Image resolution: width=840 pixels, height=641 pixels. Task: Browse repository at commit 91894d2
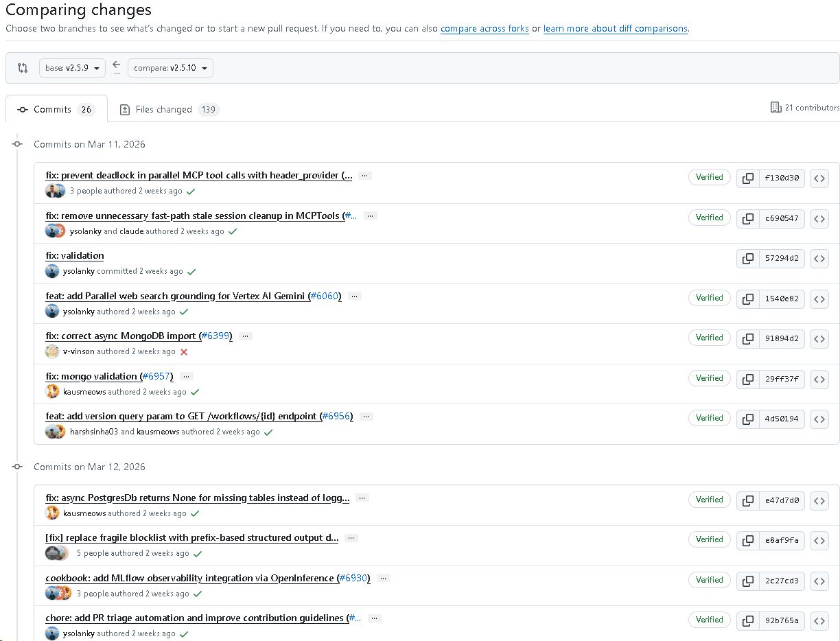coord(819,339)
